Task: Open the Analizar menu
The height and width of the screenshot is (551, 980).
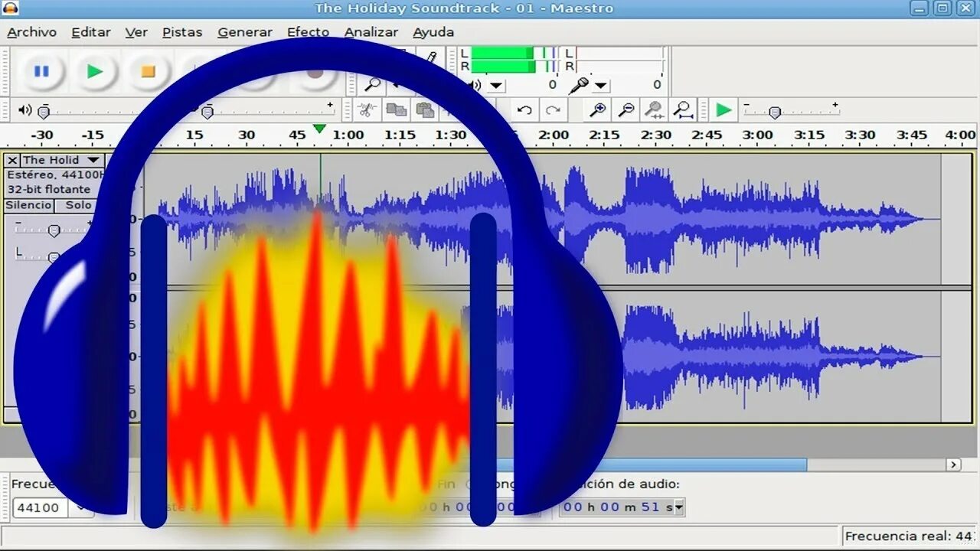Action: click(x=371, y=32)
